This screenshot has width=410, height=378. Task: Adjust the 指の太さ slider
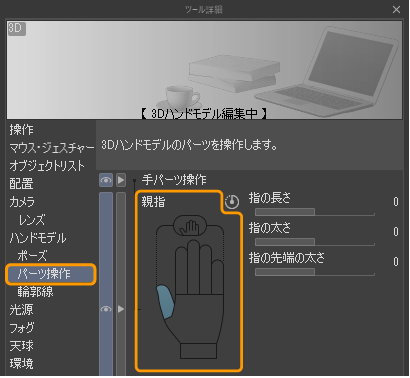(x=315, y=242)
